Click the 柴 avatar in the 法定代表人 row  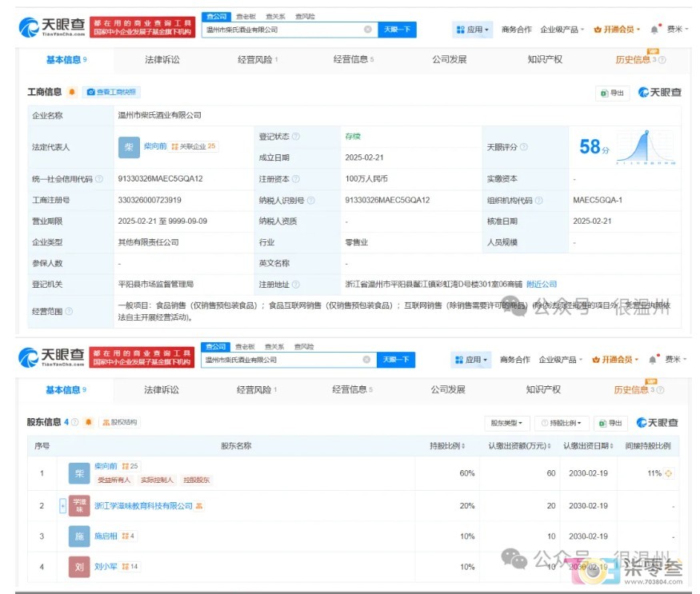129,147
